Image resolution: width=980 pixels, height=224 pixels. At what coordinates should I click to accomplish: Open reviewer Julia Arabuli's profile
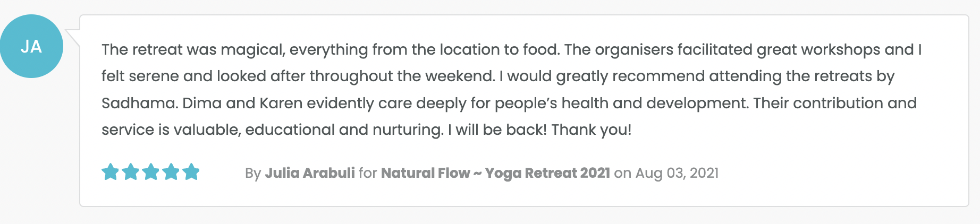tap(310, 173)
